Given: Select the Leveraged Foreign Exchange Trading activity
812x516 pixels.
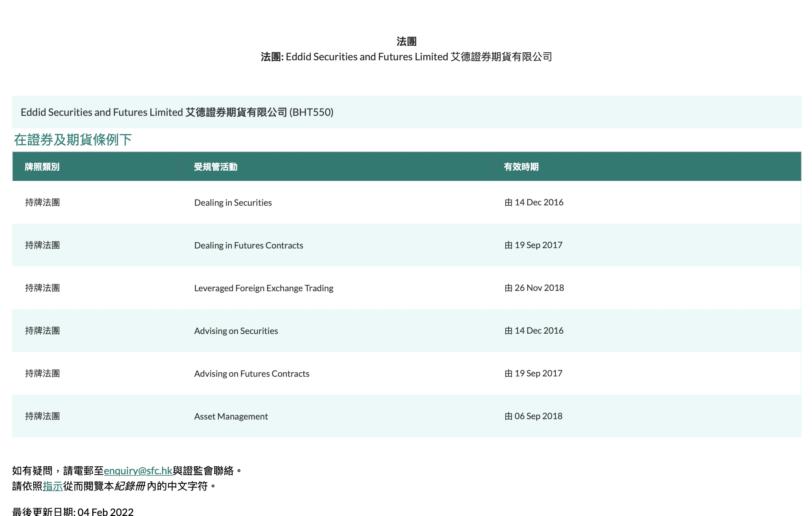Looking at the screenshot, I should pos(264,288).
